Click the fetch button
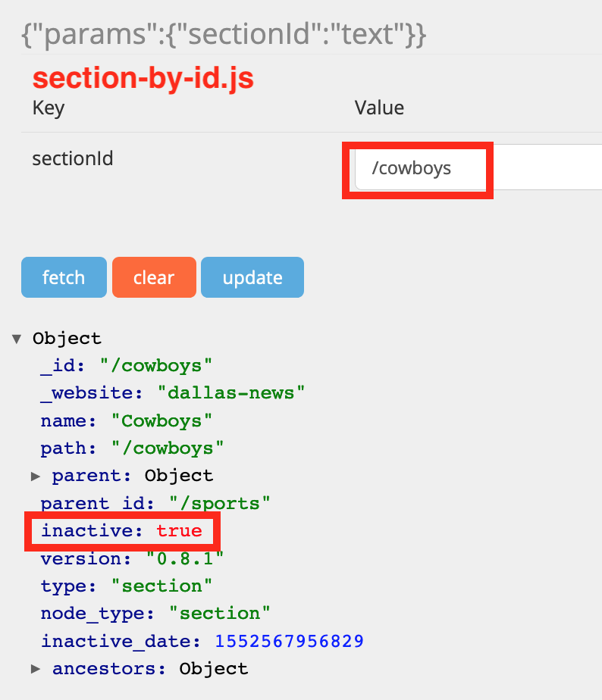The image size is (602, 700). click(x=64, y=277)
